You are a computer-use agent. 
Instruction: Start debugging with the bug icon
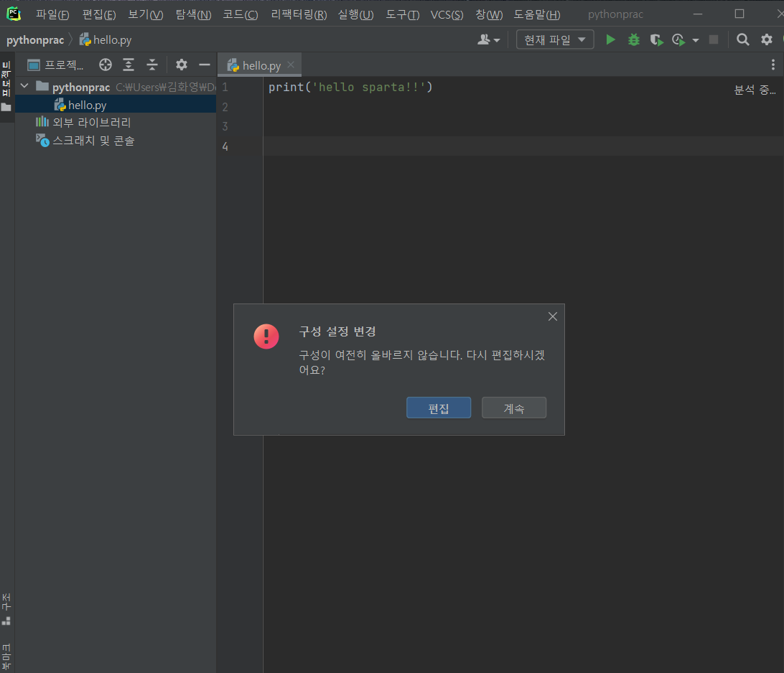point(633,40)
